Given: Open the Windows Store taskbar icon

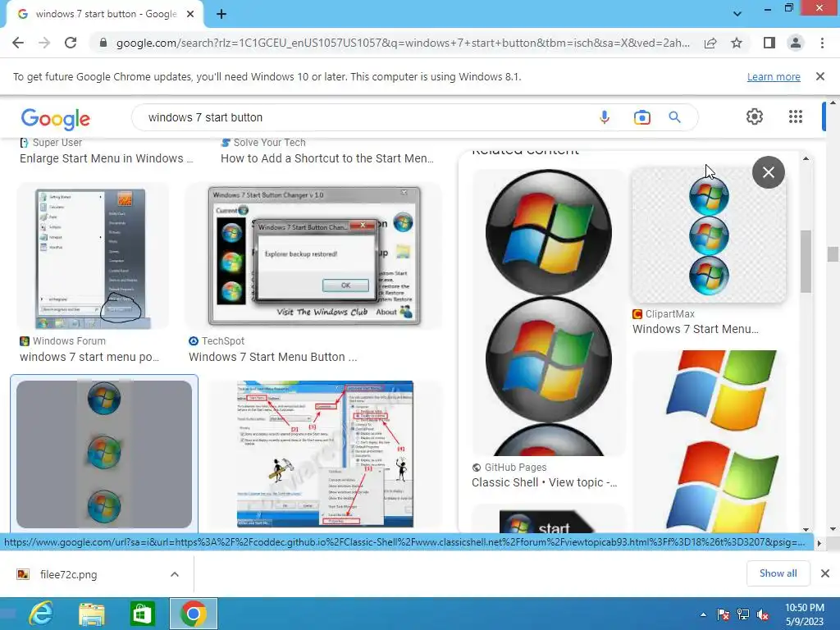Looking at the screenshot, I should [x=143, y=614].
